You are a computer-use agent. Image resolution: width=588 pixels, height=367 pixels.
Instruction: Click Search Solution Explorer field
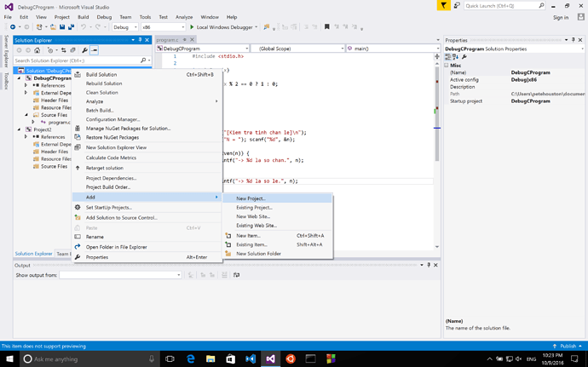pos(83,60)
